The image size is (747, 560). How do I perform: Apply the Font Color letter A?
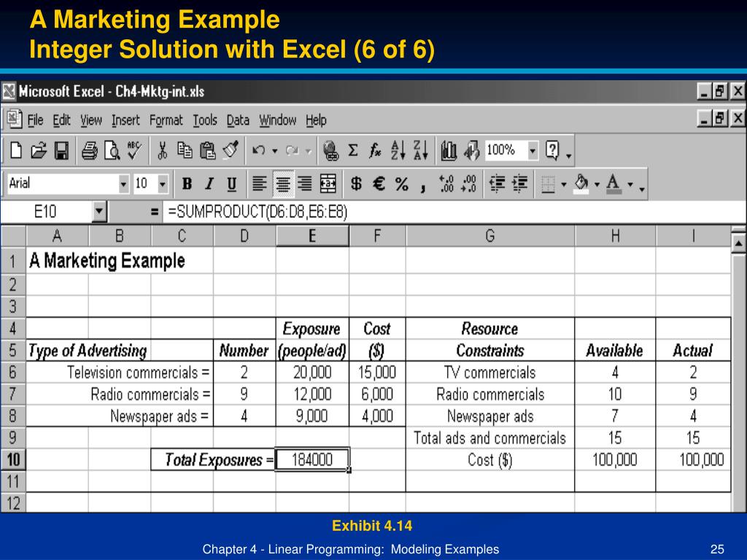[x=614, y=184]
